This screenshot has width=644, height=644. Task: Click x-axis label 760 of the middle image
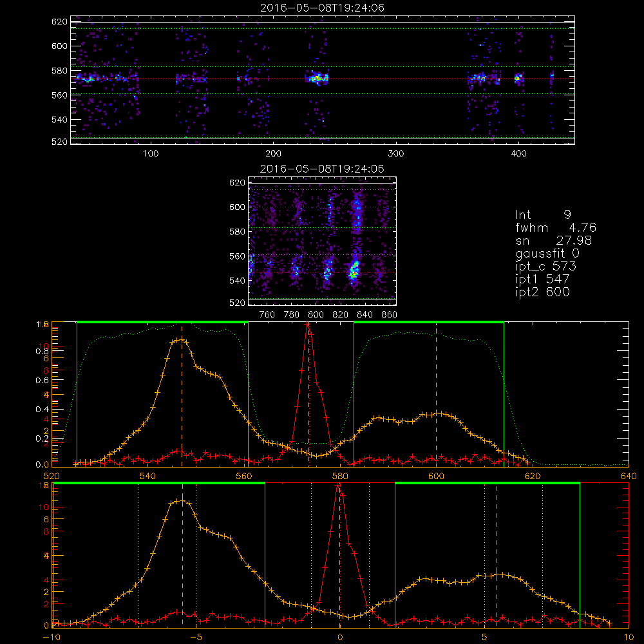click(x=267, y=315)
